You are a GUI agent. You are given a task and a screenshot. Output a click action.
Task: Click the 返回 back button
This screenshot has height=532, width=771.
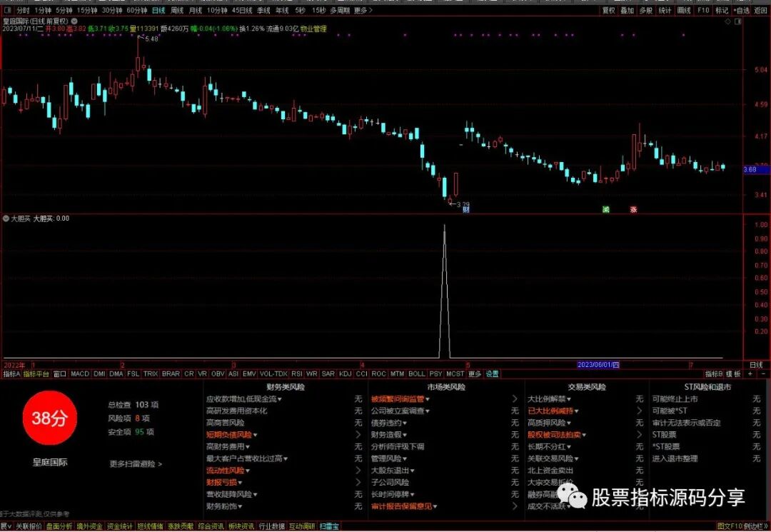pyautogui.click(x=761, y=10)
